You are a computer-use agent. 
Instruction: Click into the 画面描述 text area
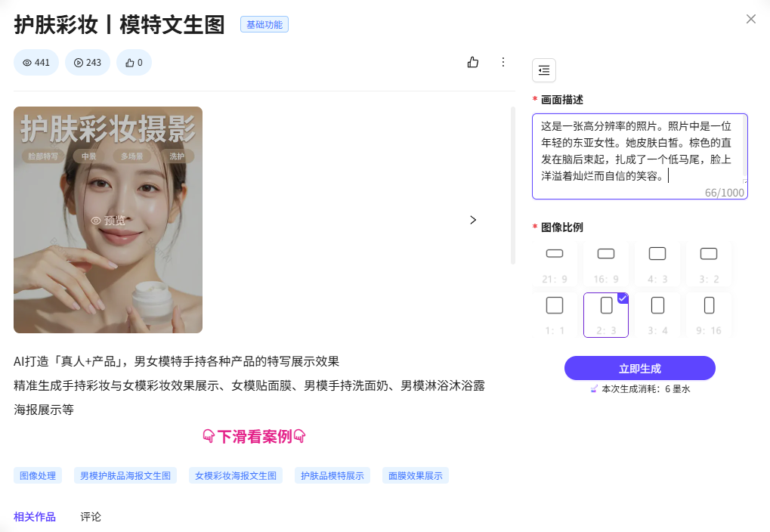(x=640, y=156)
